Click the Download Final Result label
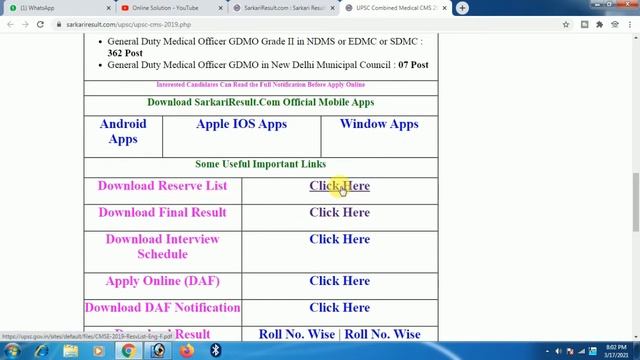Screen dimensions: 640x360 (162, 212)
